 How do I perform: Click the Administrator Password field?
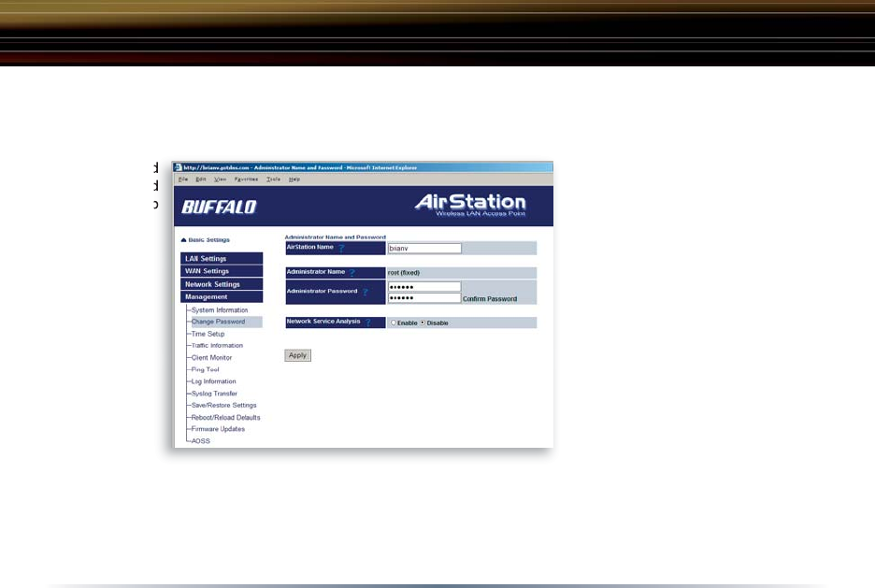pos(424,287)
